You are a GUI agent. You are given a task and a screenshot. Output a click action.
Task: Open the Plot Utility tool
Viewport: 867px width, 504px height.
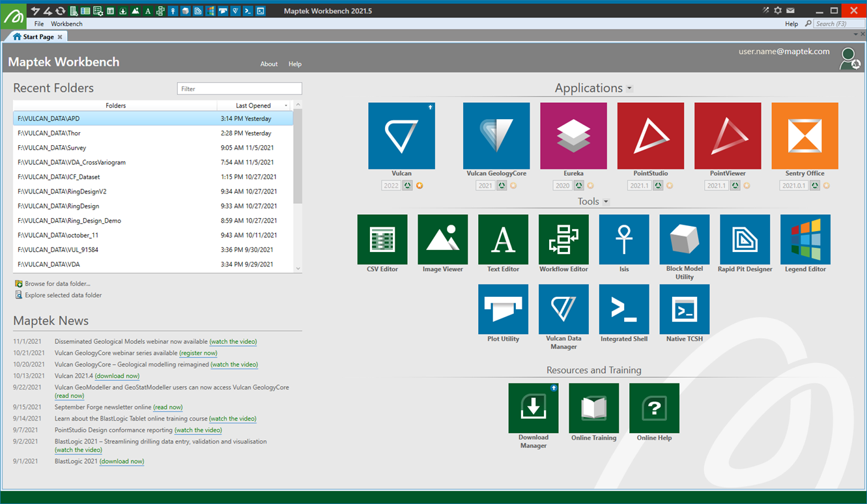click(x=503, y=309)
